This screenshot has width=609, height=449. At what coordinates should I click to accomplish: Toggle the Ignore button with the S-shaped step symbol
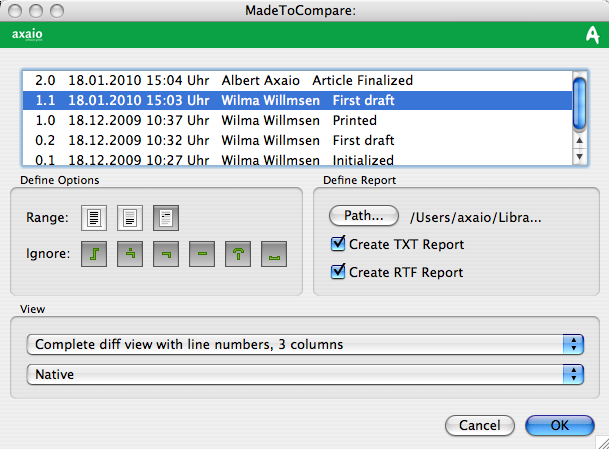(94, 254)
